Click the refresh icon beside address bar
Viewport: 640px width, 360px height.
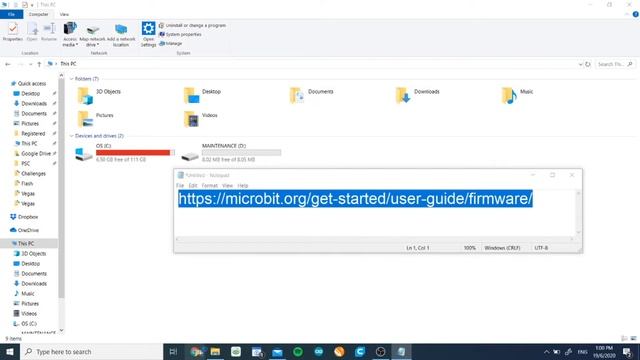click(x=588, y=64)
